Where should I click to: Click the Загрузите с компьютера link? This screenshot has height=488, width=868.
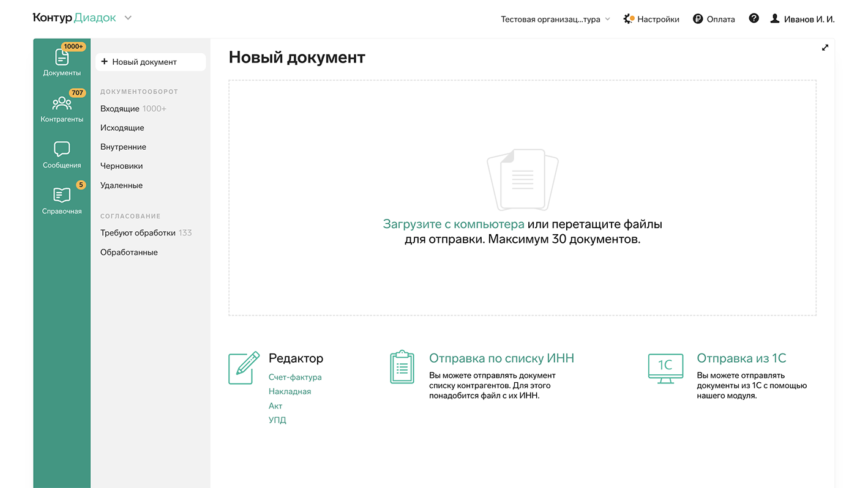[454, 224]
